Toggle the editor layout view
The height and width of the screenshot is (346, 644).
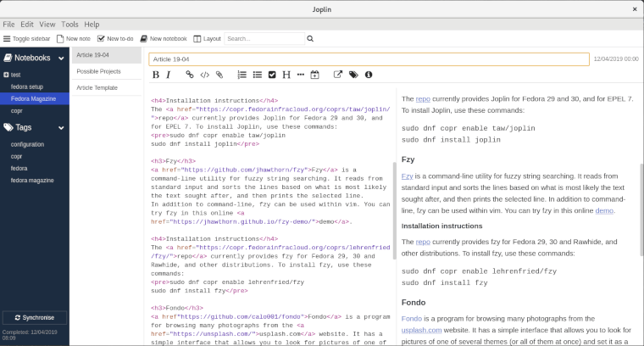(x=207, y=39)
